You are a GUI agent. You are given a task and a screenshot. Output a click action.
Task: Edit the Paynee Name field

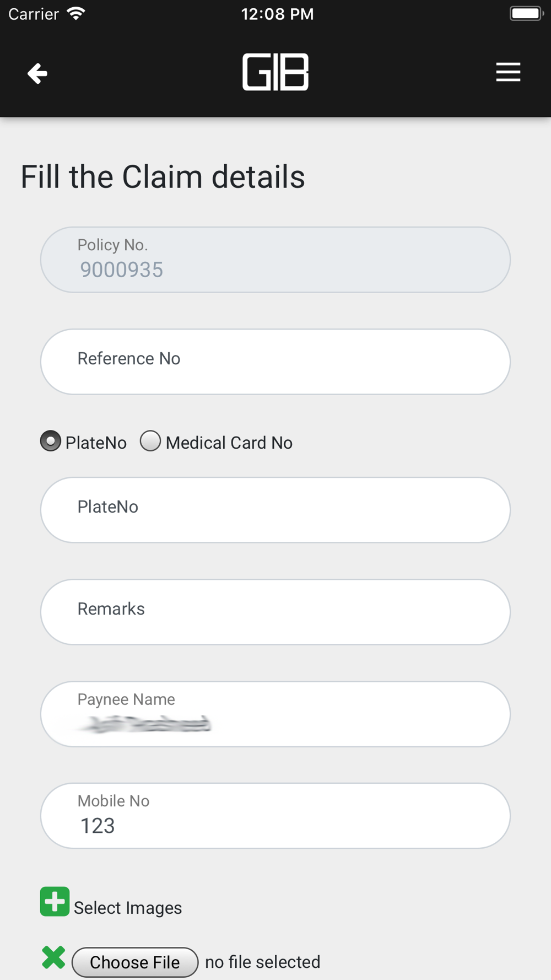[275, 714]
